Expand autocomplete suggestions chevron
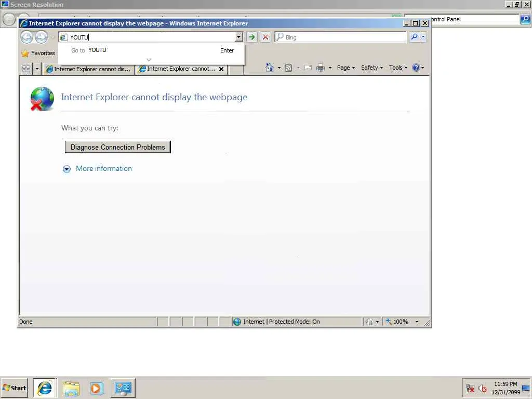This screenshot has width=532, height=399. tap(149, 60)
